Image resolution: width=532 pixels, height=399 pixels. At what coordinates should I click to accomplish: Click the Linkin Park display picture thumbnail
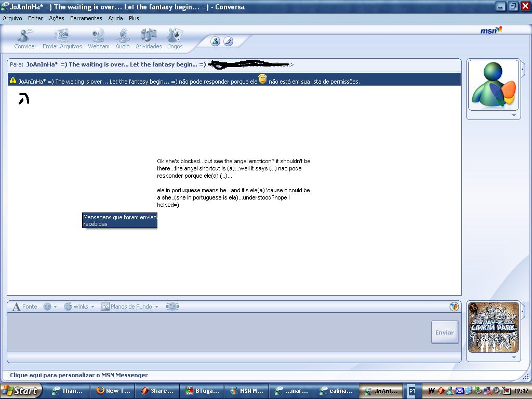(x=494, y=327)
